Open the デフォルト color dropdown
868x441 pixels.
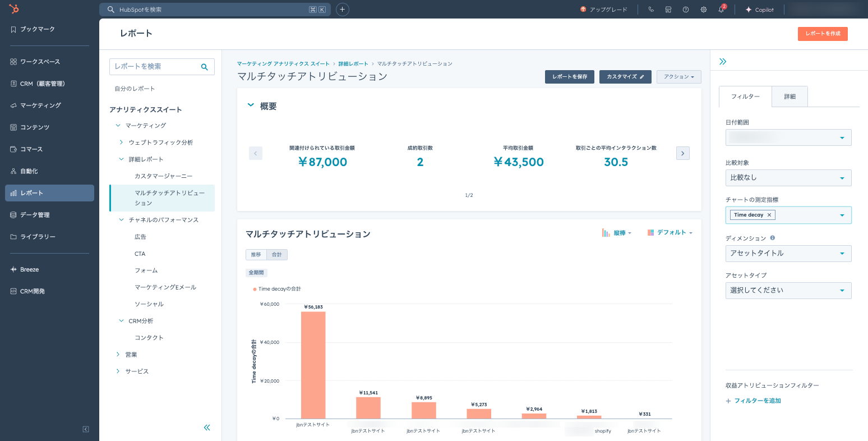pos(670,233)
